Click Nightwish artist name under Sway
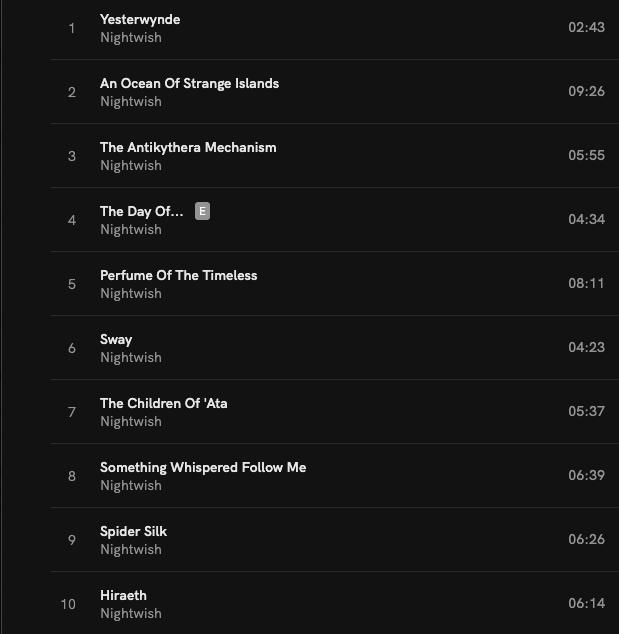Viewport: 619px width, 634px height. [x=130, y=358]
